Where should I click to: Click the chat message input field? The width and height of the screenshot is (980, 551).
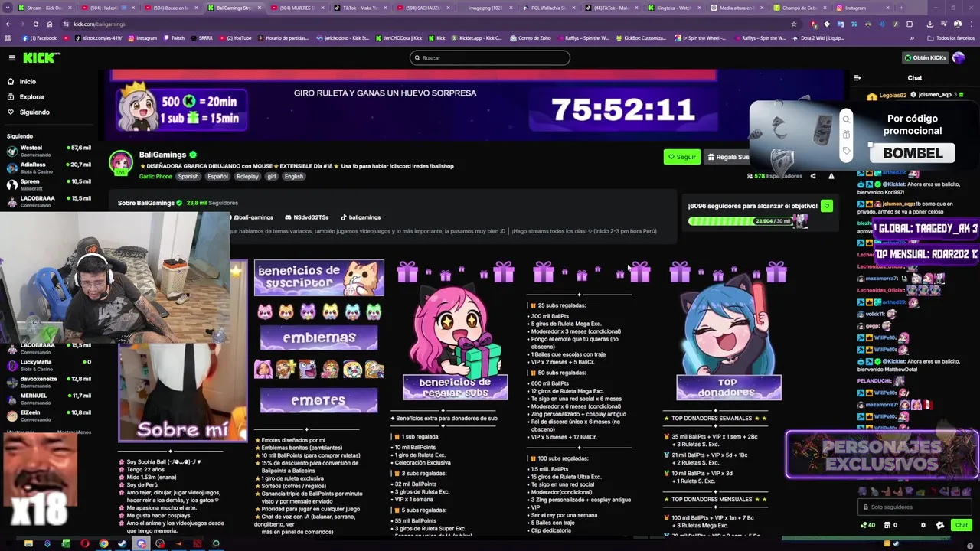(x=915, y=507)
